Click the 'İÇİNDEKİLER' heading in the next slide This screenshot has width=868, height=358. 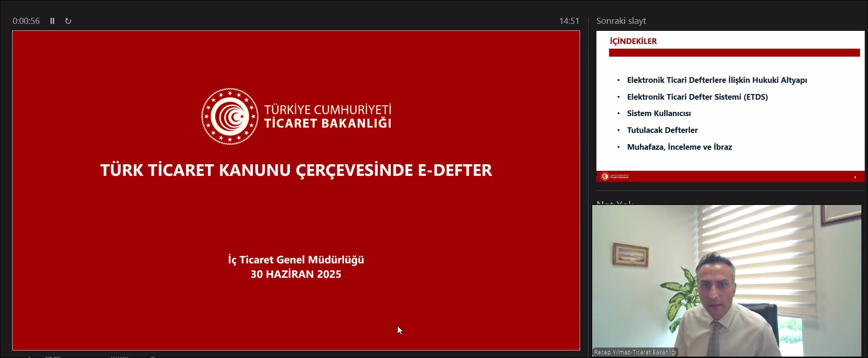pyautogui.click(x=633, y=41)
